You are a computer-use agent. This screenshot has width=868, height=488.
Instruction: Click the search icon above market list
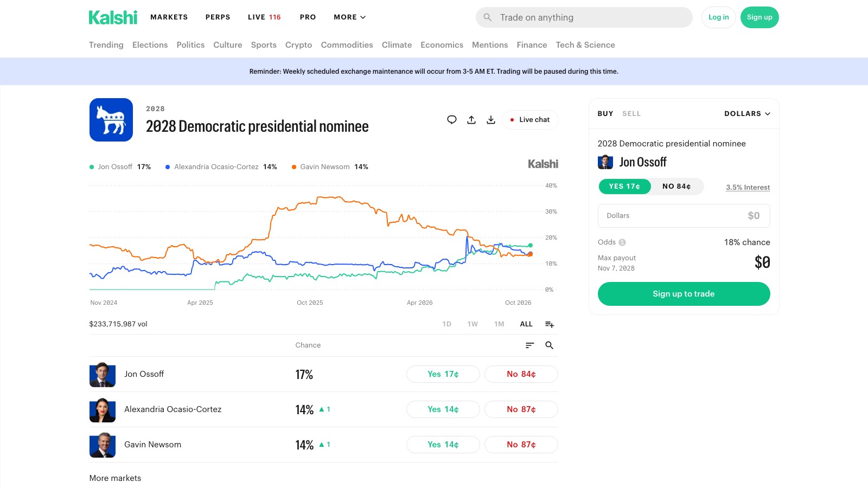[549, 345]
